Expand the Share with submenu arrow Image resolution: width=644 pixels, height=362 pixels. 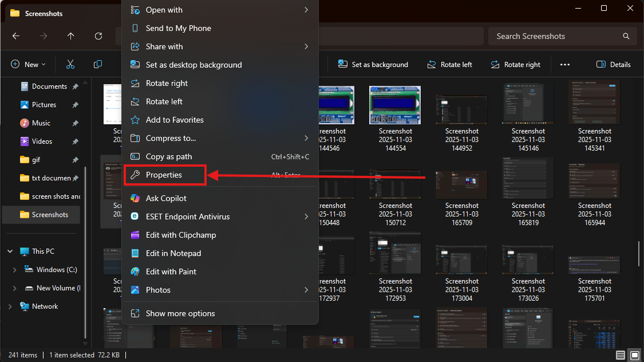click(x=306, y=46)
